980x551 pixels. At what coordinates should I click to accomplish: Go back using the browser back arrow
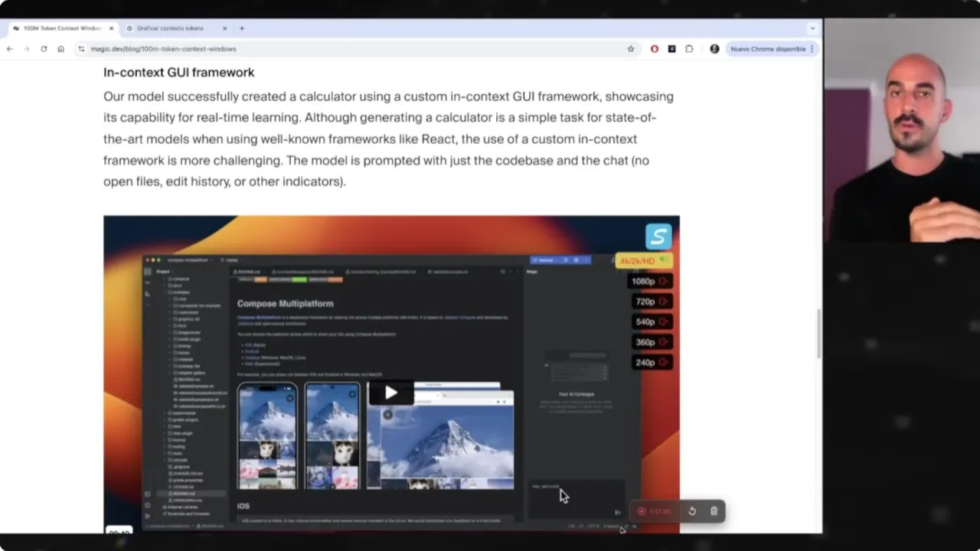click(9, 49)
